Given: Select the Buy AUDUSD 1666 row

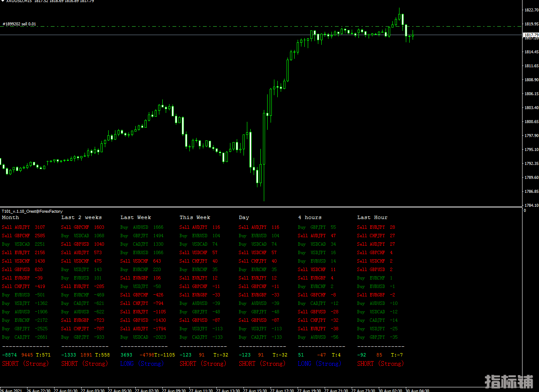Looking at the screenshot, I should 142,227.
